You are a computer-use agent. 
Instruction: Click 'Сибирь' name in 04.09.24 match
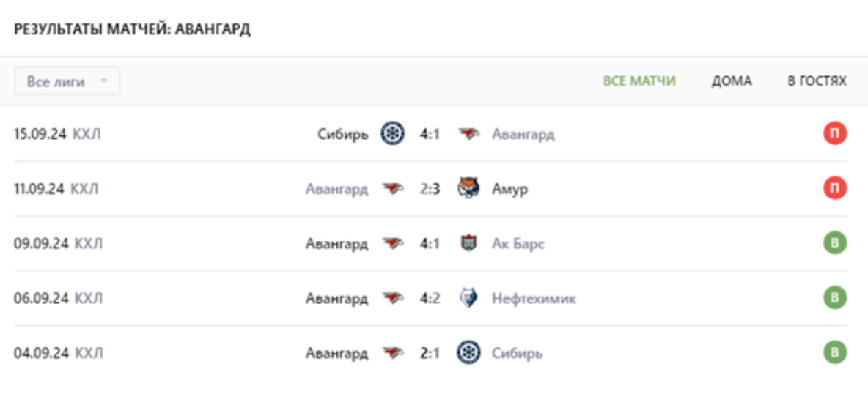click(x=518, y=354)
